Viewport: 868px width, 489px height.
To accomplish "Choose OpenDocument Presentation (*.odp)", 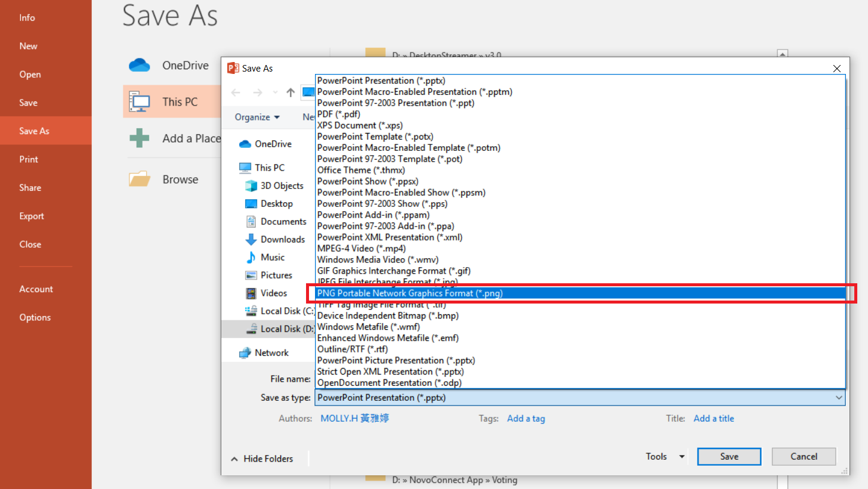I will pos(580,383).
